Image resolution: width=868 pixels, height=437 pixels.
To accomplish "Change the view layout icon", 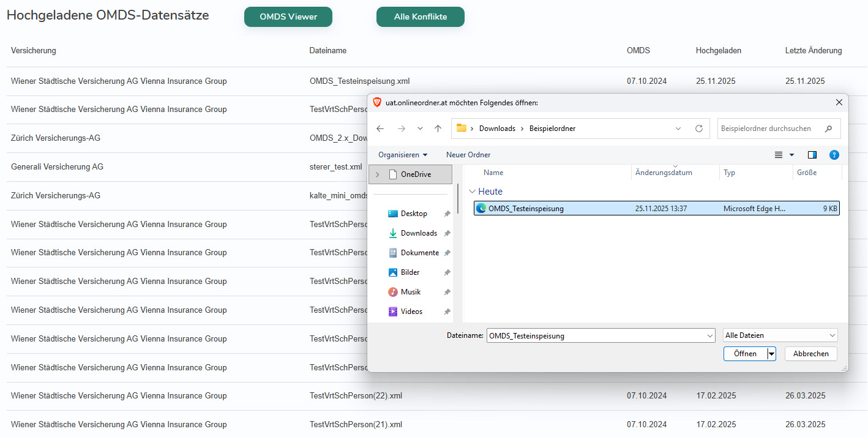I will pos(779,155).
